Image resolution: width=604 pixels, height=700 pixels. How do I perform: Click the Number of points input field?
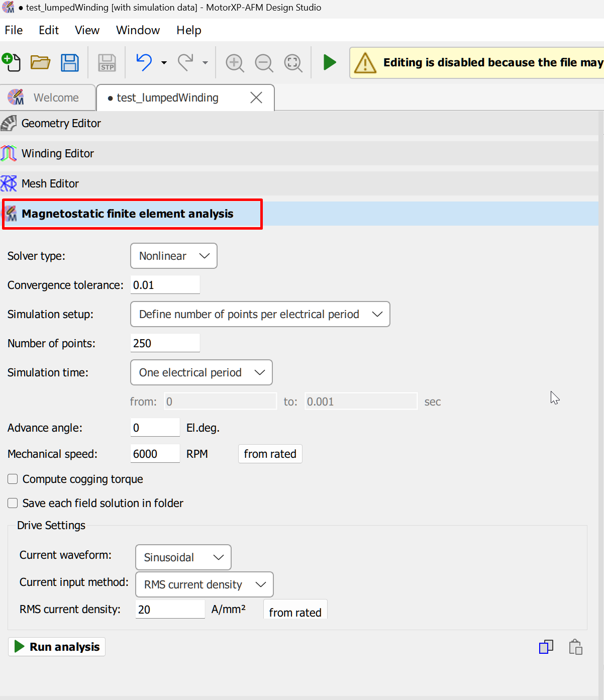tap(165, 343)
